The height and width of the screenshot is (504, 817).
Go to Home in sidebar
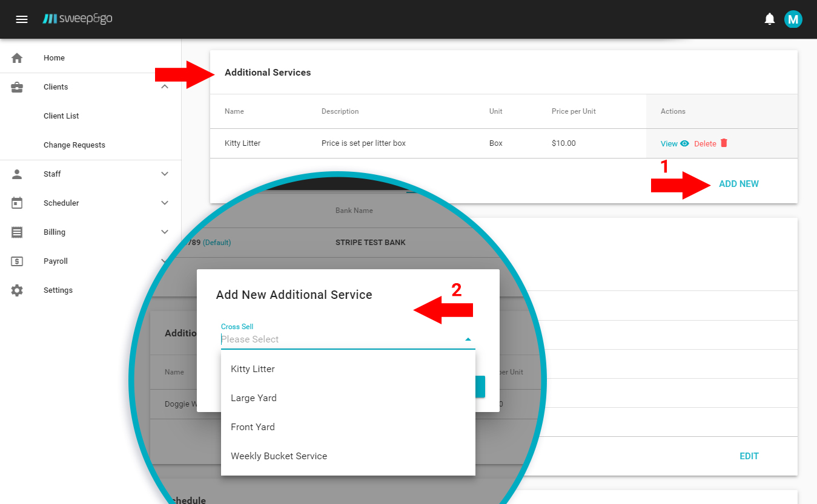[x=54, y=58]
